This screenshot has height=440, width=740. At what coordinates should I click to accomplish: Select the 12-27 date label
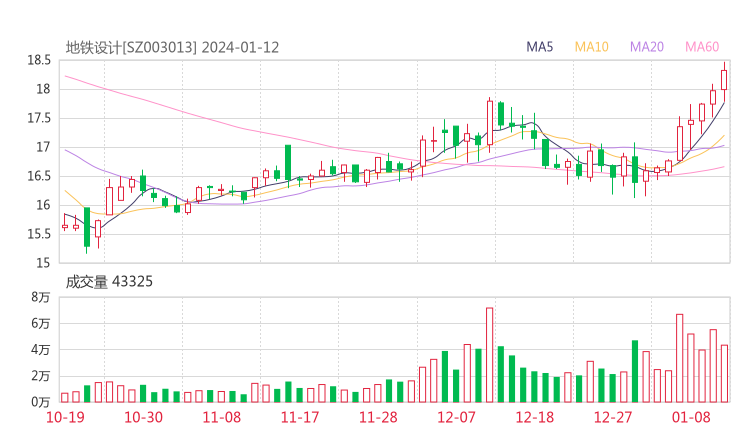[613, 417]
